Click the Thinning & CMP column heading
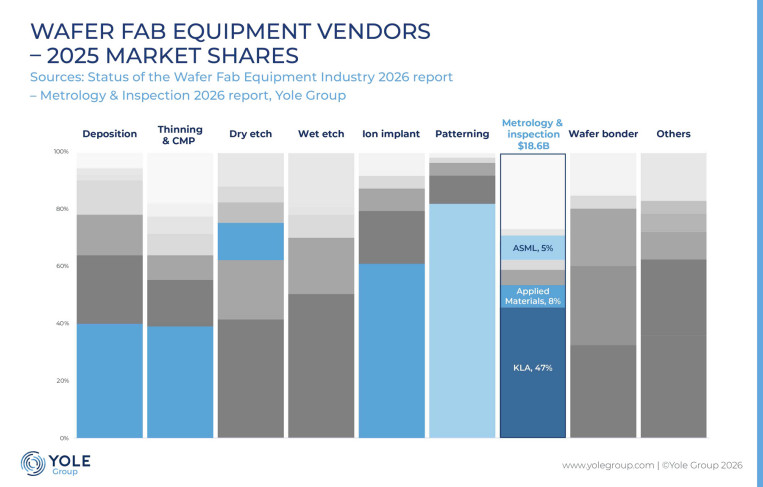The image size is (763, 487). pyautogui.click(x=180, y=135)
